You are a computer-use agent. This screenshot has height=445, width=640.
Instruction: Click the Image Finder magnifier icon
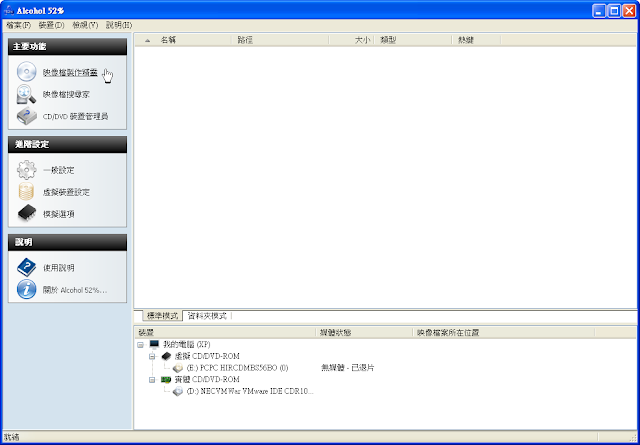[27, 94]
